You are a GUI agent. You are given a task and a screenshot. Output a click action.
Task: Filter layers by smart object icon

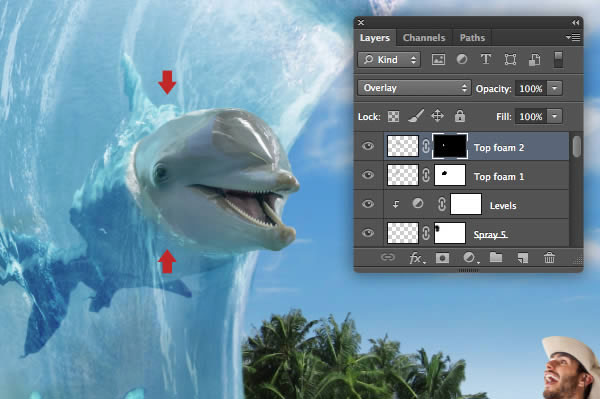[534, 59]
